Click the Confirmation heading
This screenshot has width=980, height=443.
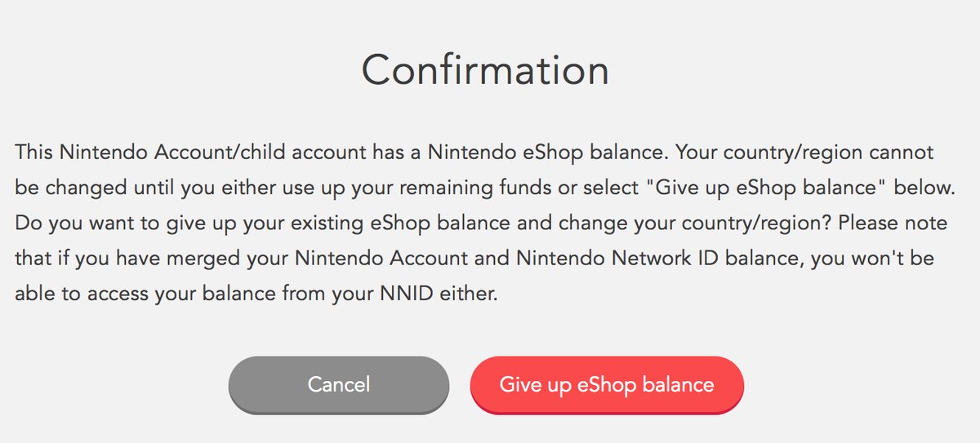pos(485,70)
